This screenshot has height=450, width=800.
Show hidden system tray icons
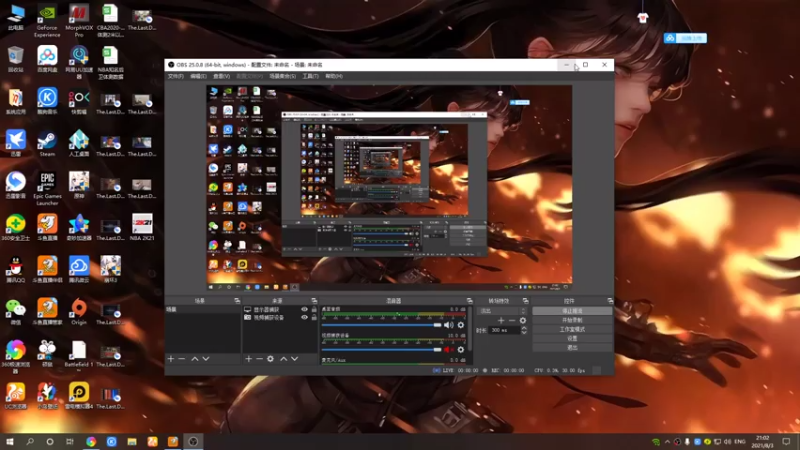click(x=667, y=441)
